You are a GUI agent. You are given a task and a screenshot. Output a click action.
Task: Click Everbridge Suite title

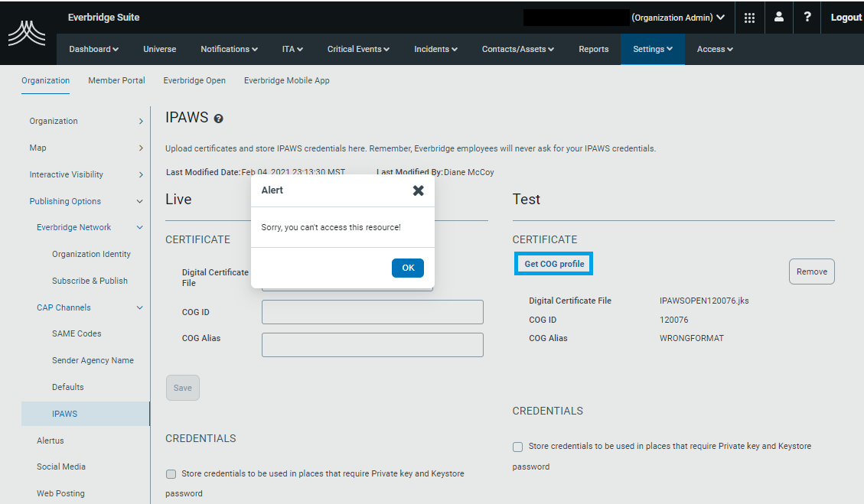click(103, 18)
